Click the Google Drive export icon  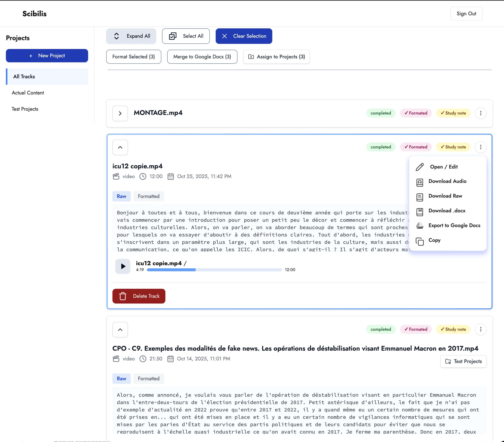tap(420, 225)
